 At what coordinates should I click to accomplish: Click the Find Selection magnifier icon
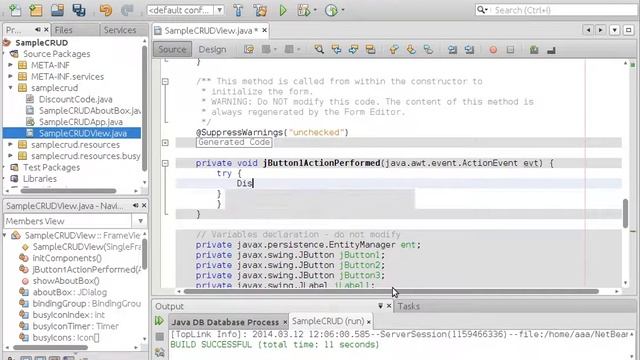(x=319, y=49)
